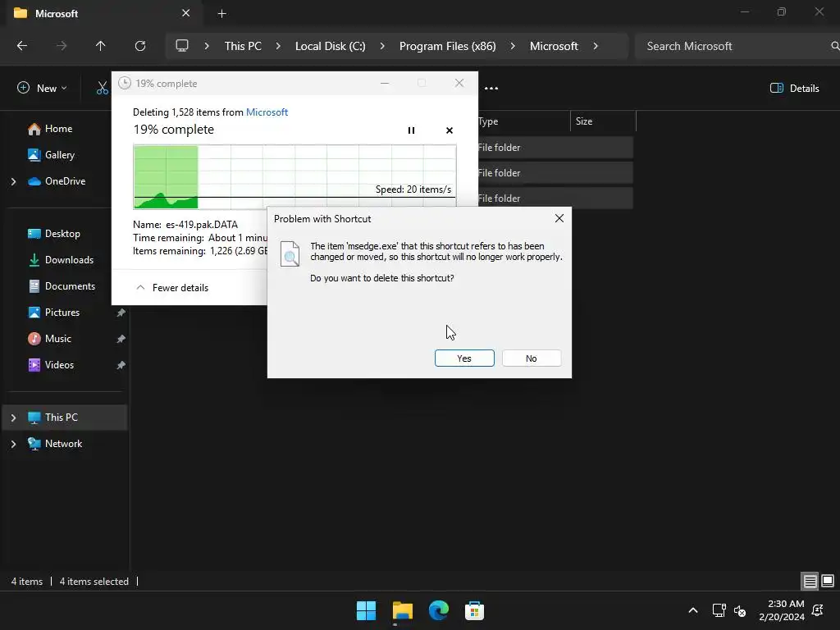Image resolution: width=840 pixels, height=630 pixels.
Task: Click the pin icon next to Videos
Action: [121, 365]
